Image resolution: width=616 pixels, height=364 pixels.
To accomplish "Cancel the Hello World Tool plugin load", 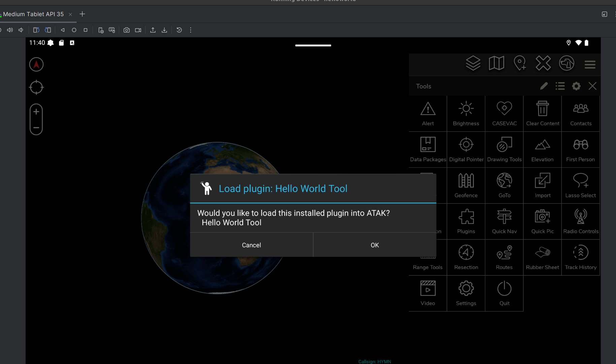I will tap(251, 245).
